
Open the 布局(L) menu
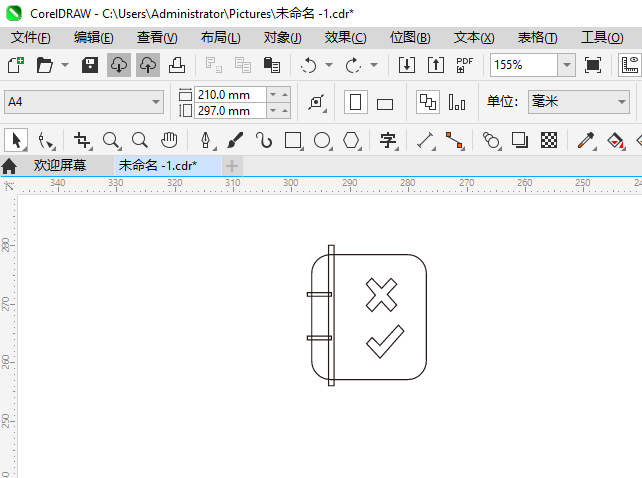click(x=221, y=38)
